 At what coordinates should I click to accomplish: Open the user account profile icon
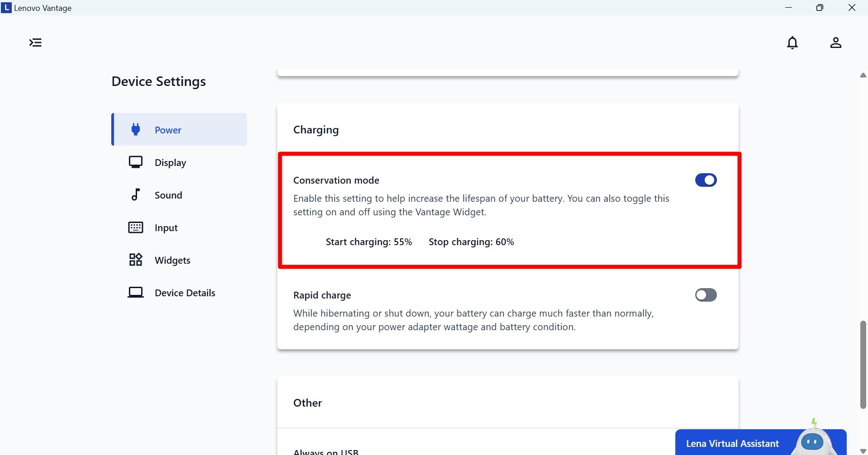pos(835,43)
